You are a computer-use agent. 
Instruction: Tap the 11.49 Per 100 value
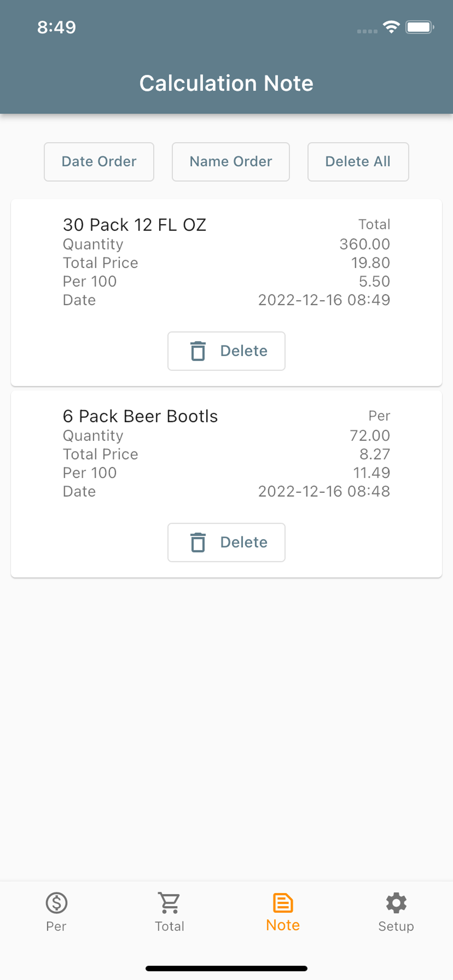pyautogui.click(x=372, y=473)
